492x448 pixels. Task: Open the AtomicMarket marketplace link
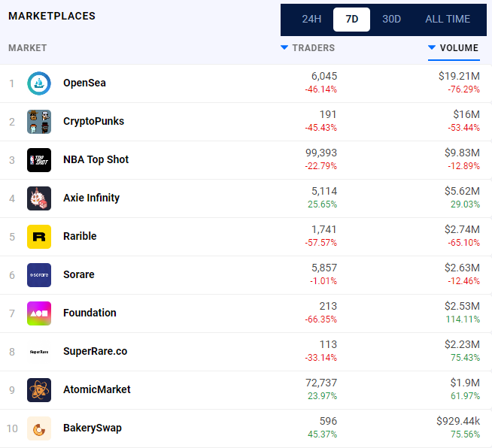[96, 389]
